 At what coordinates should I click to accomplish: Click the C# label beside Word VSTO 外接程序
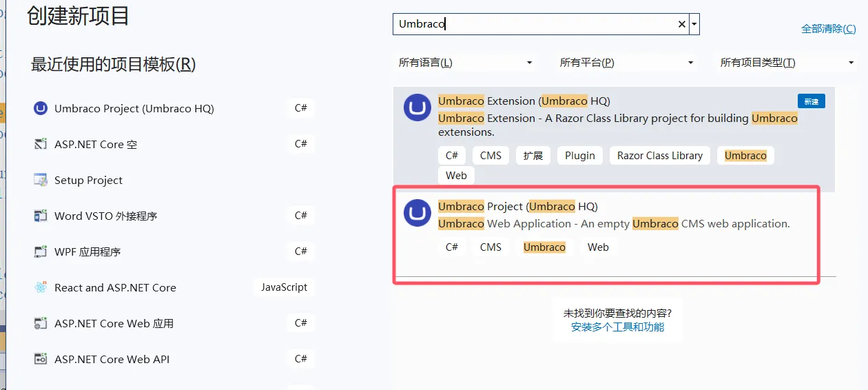coord(301,216)
